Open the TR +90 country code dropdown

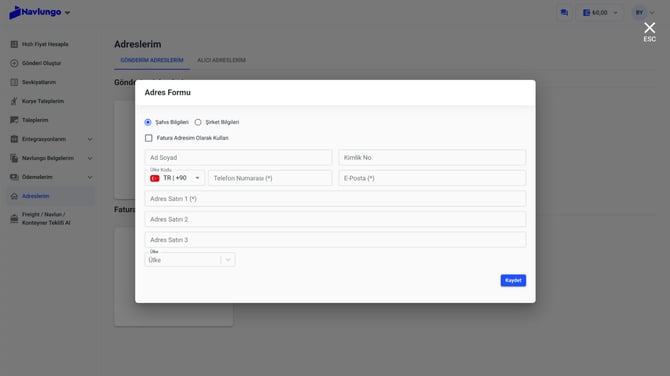(x=174, y=178)
